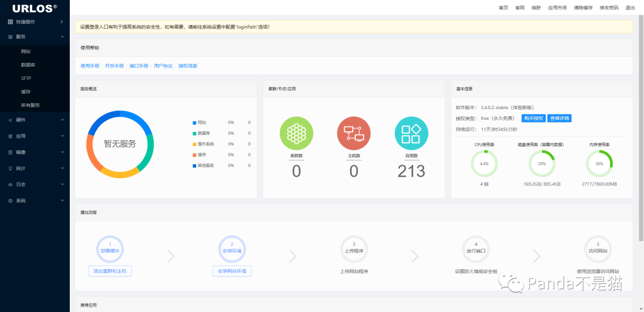Click 修改密码 in top navigation

coord(609,7)
